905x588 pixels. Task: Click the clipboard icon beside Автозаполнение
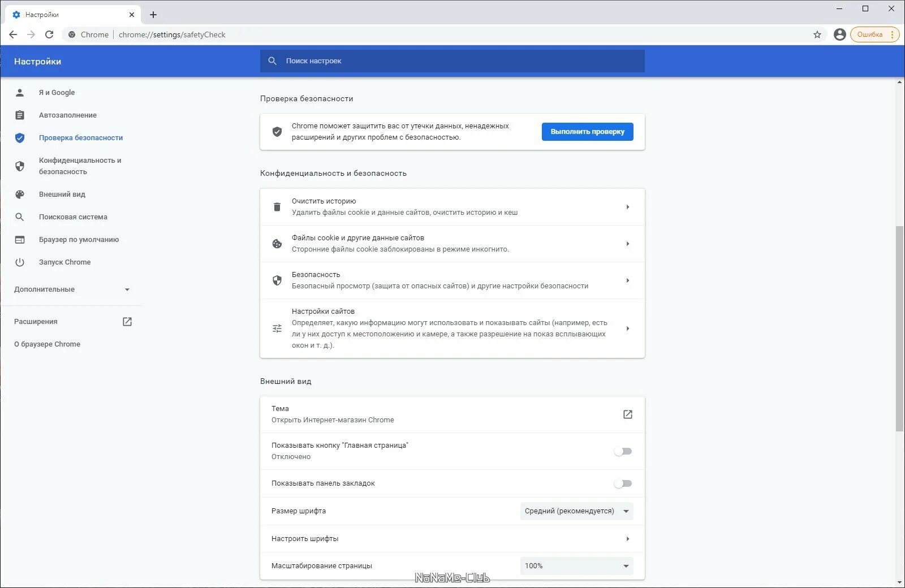[20, 115]
